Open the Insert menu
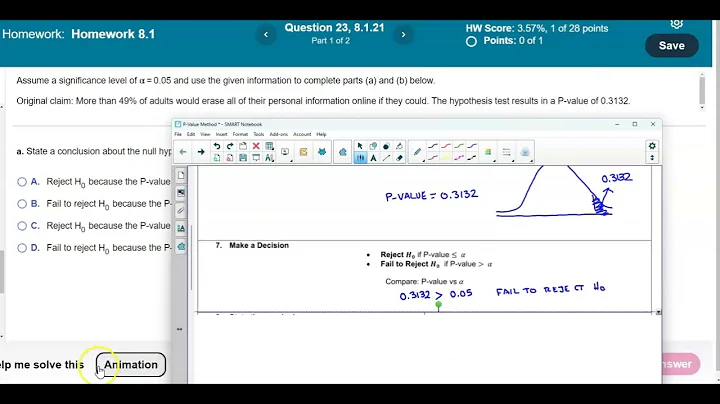720x404 pixels. [221, 134]
